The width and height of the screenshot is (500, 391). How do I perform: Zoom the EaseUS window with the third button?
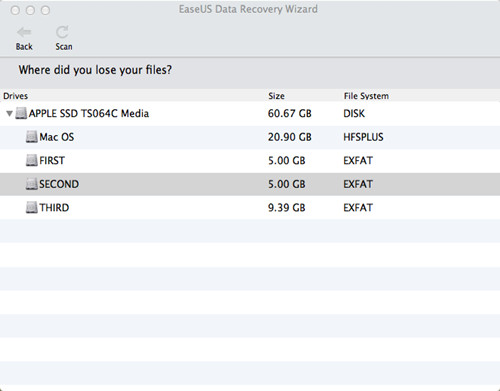(x=45, y=10)
